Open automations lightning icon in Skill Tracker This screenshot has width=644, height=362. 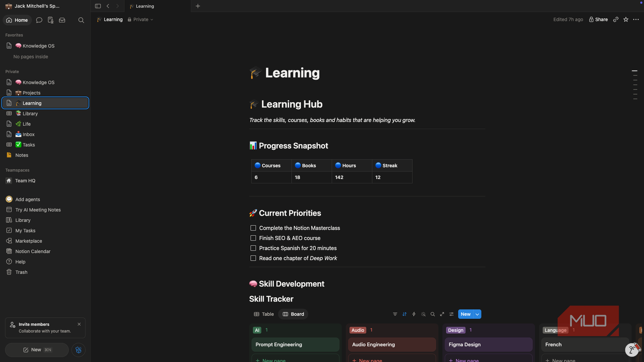pos(414,314)
